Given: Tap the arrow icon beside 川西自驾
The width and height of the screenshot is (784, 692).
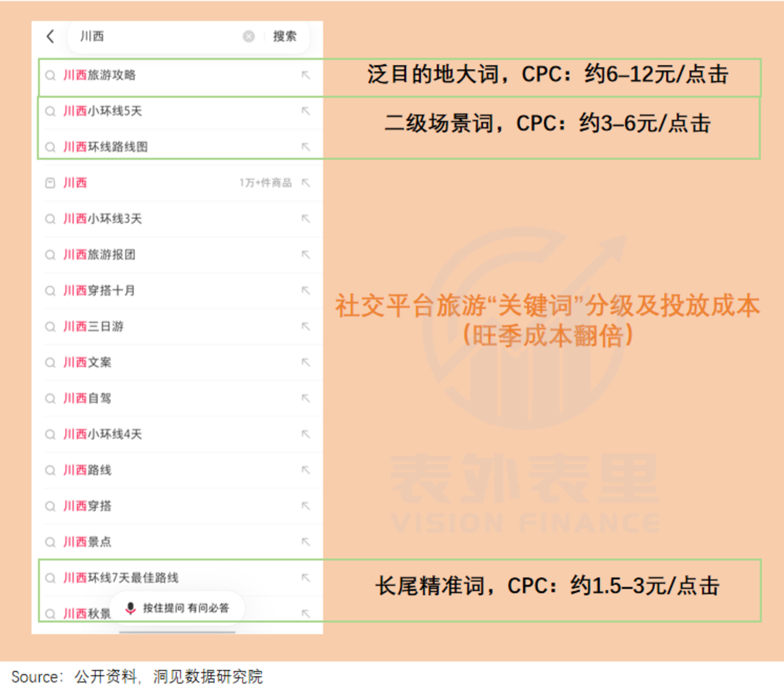Looking at the screenshot, I should 306,399.
